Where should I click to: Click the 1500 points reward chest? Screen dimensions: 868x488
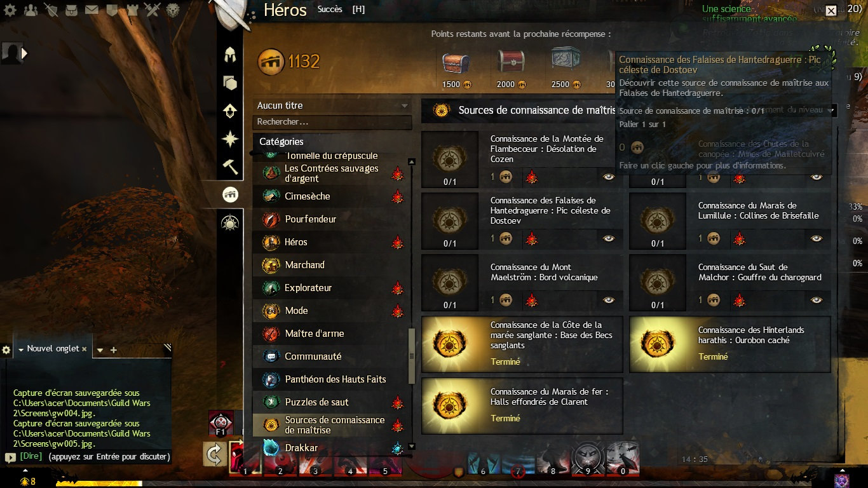[x=456, y=64]
